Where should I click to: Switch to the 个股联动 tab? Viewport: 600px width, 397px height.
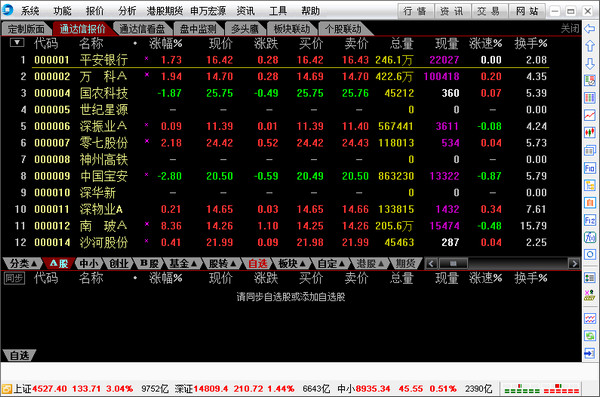343,29
